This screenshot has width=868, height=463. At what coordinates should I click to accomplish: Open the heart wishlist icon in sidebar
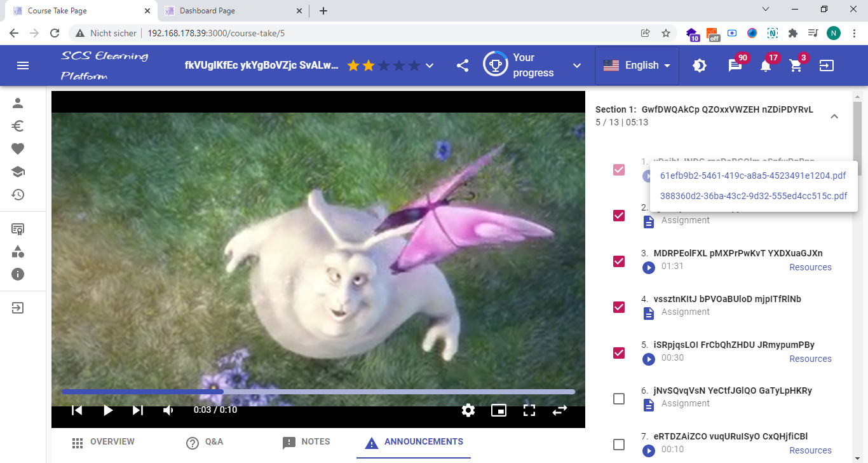[x=18, y=149]
